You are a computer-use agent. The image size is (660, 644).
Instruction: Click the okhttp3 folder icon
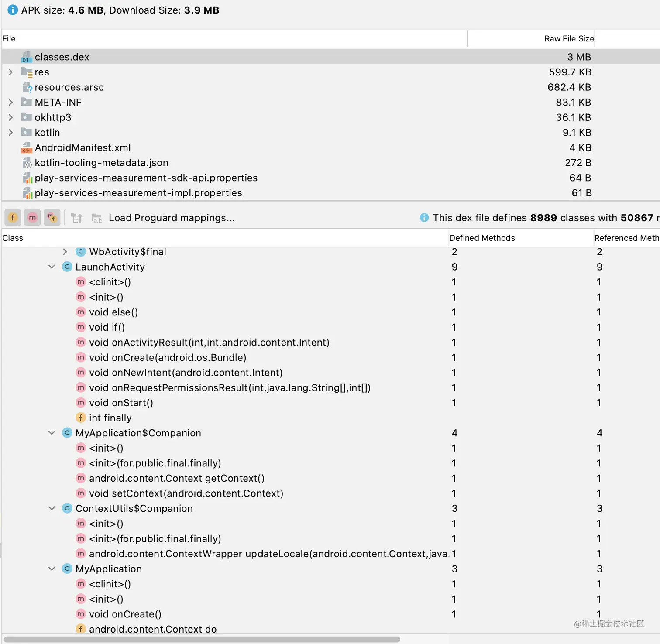(x=27, y=117)
